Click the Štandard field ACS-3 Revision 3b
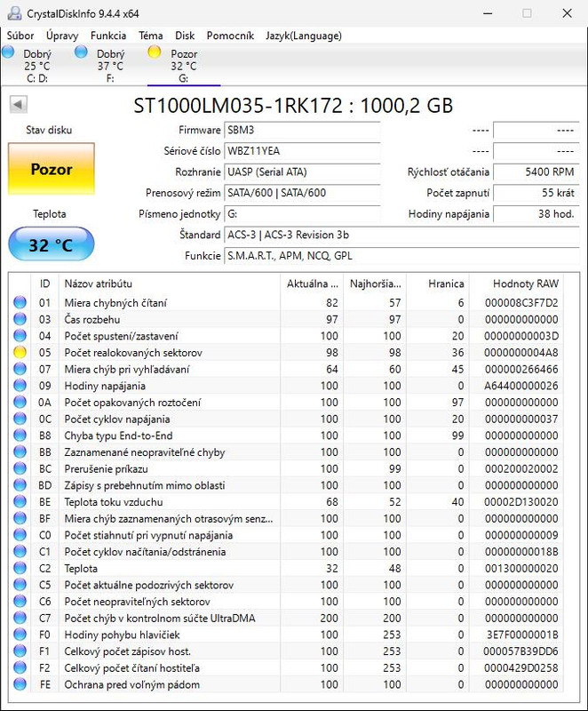This screenshot has height=711, width=588. click(x=401, y=235)
